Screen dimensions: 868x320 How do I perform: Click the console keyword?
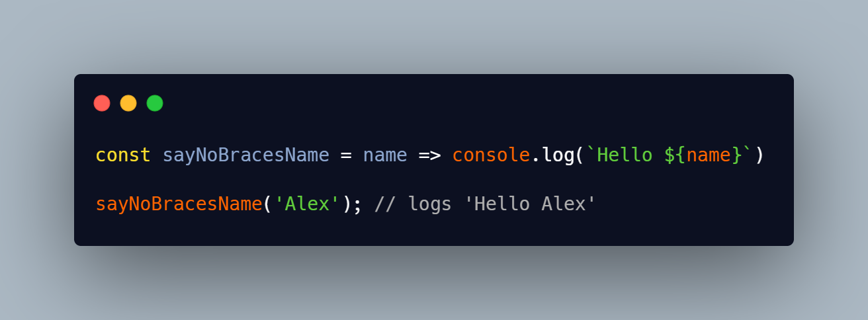491,155
